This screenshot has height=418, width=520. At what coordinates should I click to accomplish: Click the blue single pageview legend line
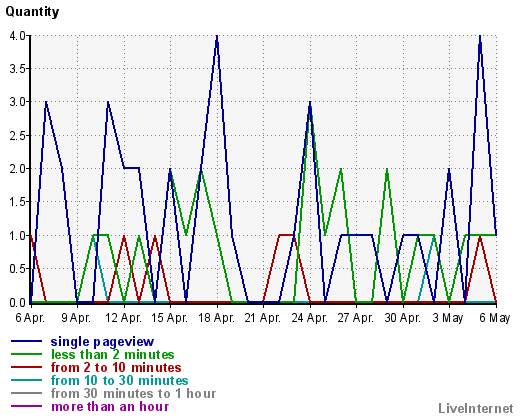pos(27,341)
